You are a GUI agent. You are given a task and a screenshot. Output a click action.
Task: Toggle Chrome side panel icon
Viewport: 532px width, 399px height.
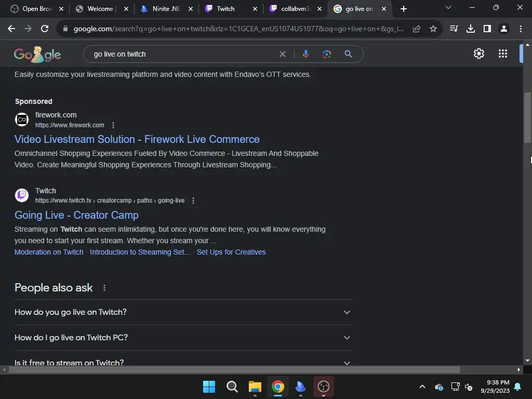tap(487, 29)
